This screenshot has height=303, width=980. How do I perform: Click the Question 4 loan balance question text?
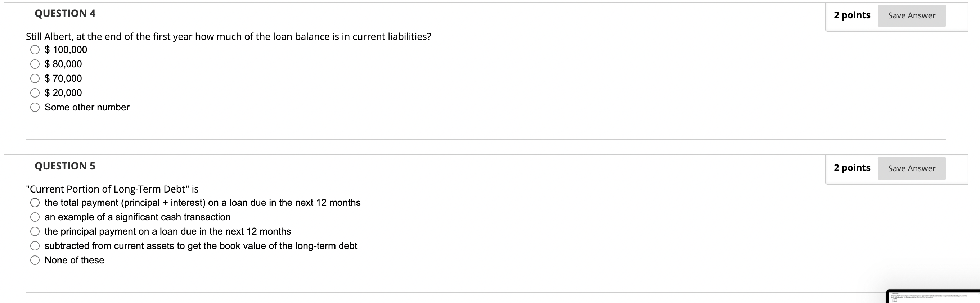click(228, 36)
